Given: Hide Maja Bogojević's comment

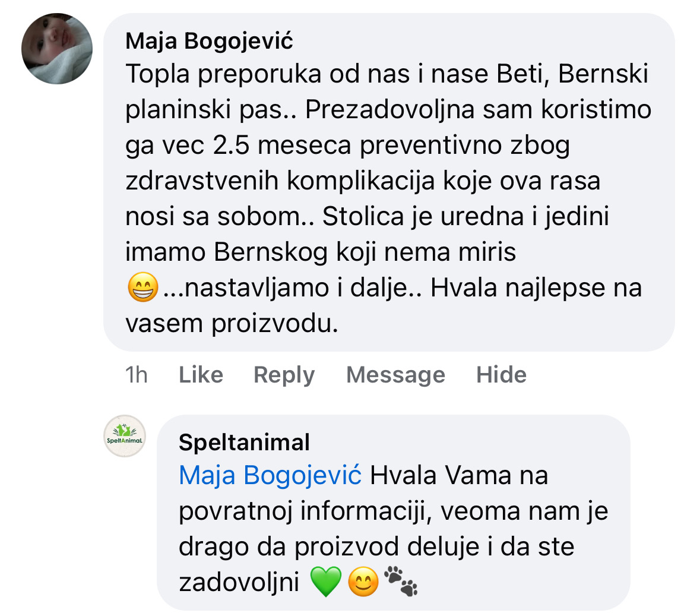Looking at the screenshot, I should [501, 375].
